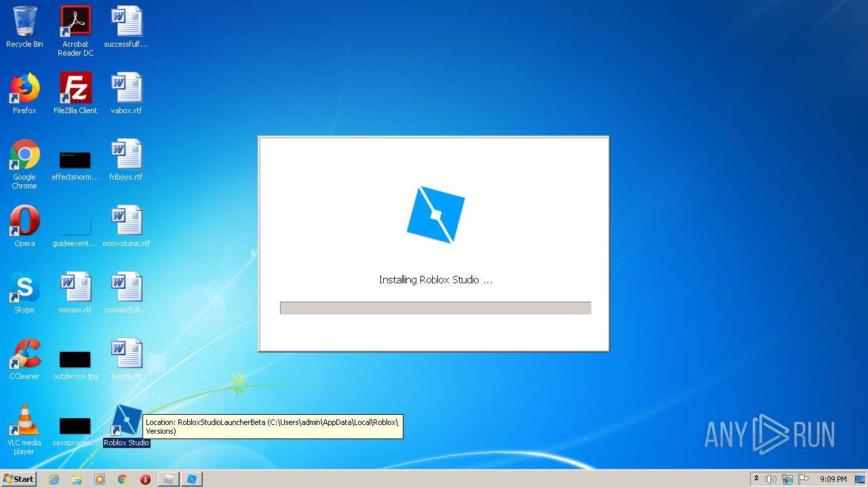Screen dimensions: 868x488
Task: Click the Show Desktop button
Action: click(x=861, y=479)
